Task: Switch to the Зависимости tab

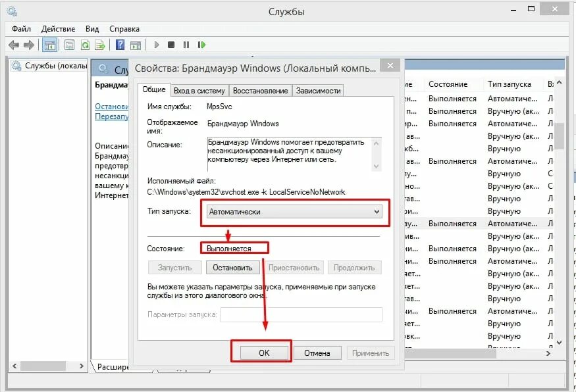Action: click(x=318, y=91)
